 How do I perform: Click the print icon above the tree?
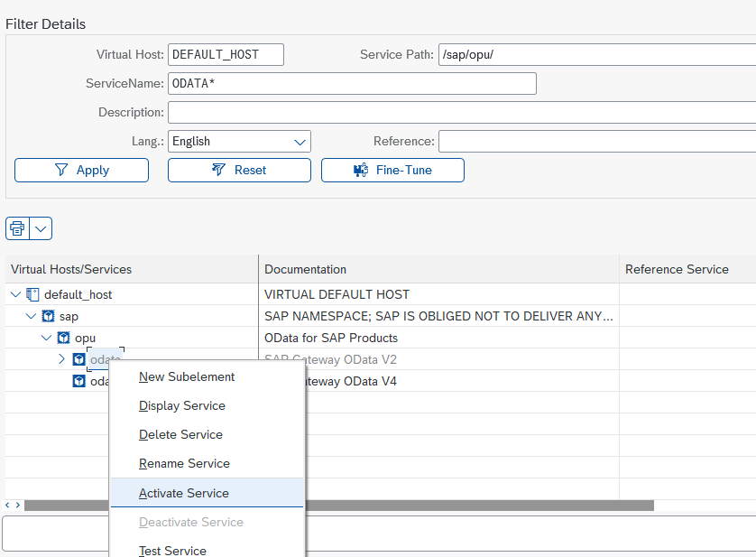(x=17, y=228)
